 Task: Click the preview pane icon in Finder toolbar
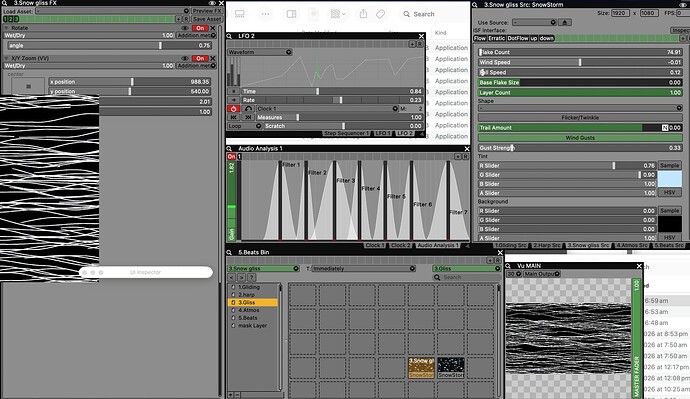point(291,14)
